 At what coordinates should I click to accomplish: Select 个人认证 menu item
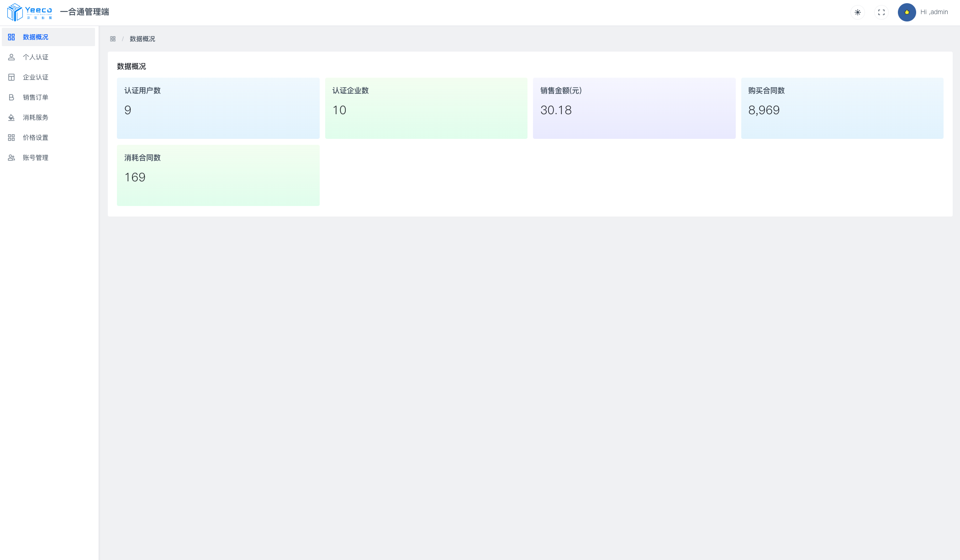click(36, 57)
